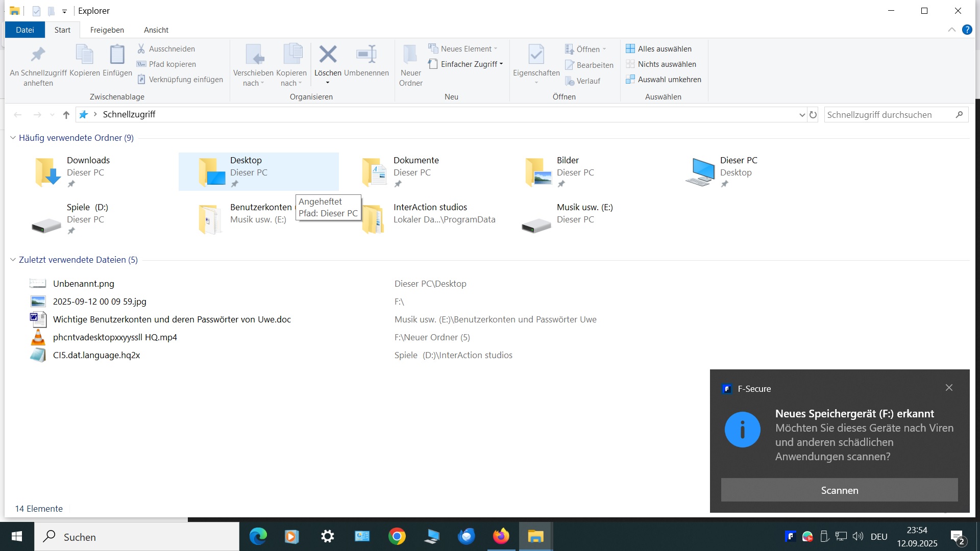The image size is (980, 551).
Task: Select the Dieser PC item
Action: tap(748, 171)
